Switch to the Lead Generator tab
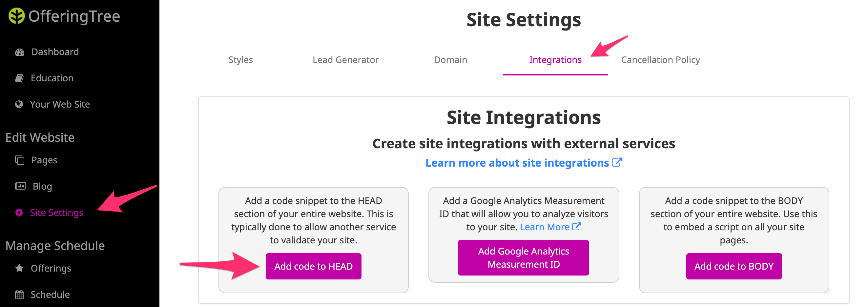Viewport: 868px width, 307px height. tap(345, 60)
